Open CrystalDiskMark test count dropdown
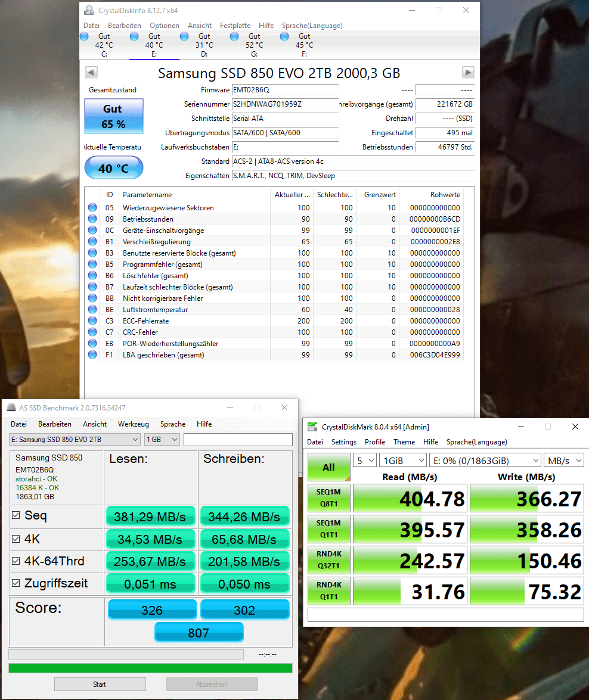 click(x=365, y=461)
